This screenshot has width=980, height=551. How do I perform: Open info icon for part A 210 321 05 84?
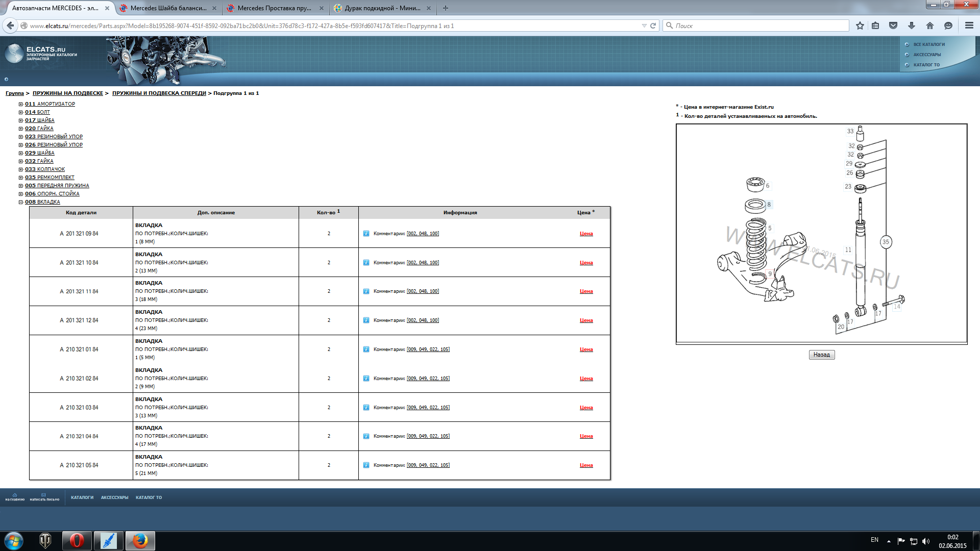(366, 465)
